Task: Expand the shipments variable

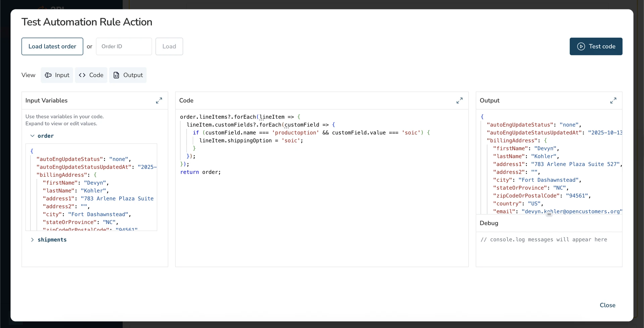Action: (x=32, y=240)
